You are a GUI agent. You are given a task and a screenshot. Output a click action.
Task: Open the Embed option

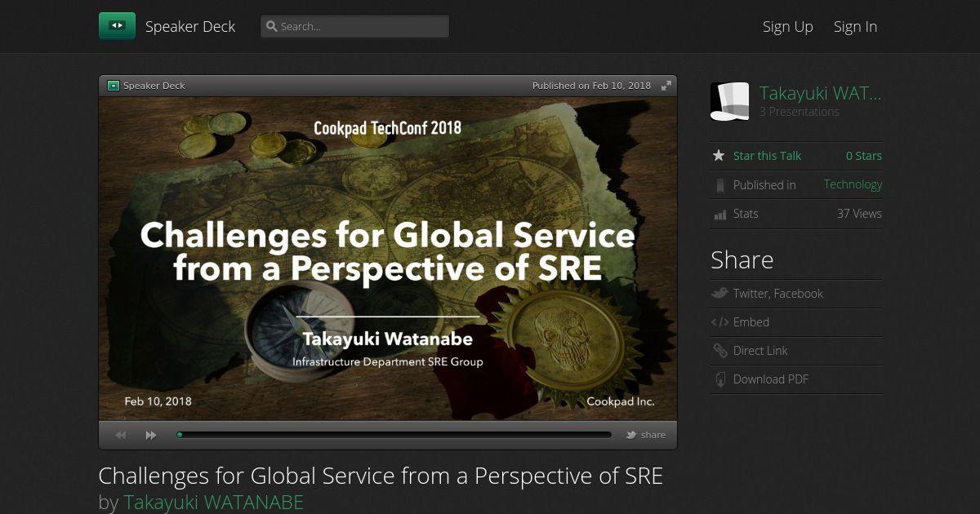click(x=751, y=322)
